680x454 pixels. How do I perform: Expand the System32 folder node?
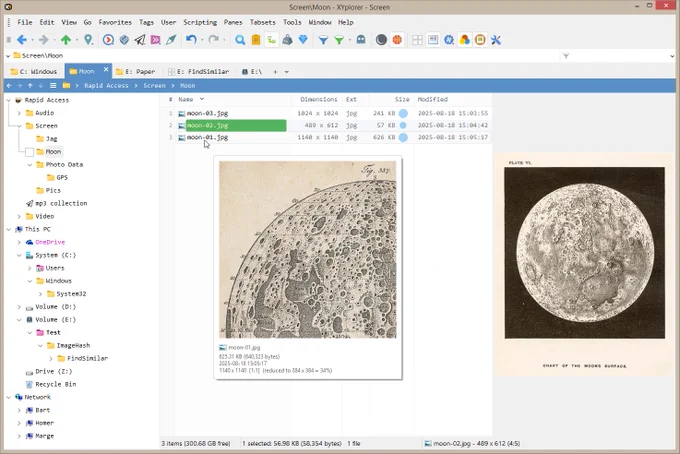(40, 294)
